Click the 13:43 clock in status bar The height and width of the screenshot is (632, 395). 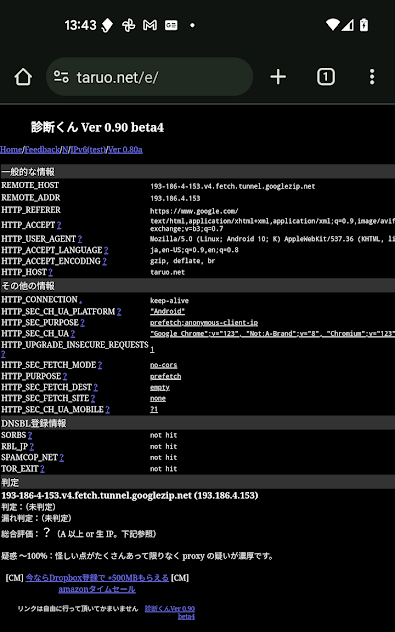click(x=81, y=25)
